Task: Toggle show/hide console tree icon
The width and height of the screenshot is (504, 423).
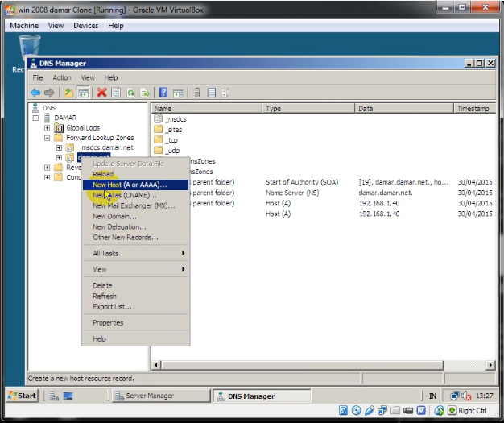Action: tap(83, 93)
